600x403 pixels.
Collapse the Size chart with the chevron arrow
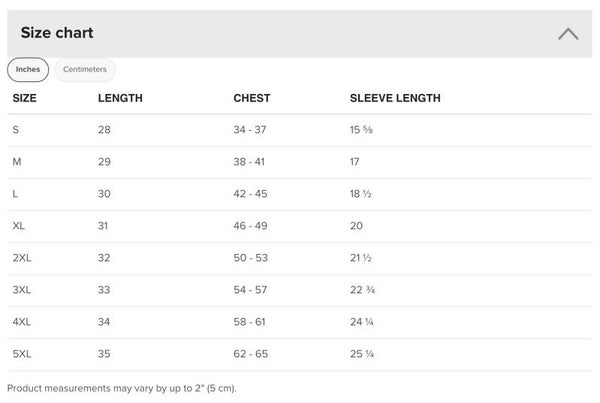[x=568, y=33]
